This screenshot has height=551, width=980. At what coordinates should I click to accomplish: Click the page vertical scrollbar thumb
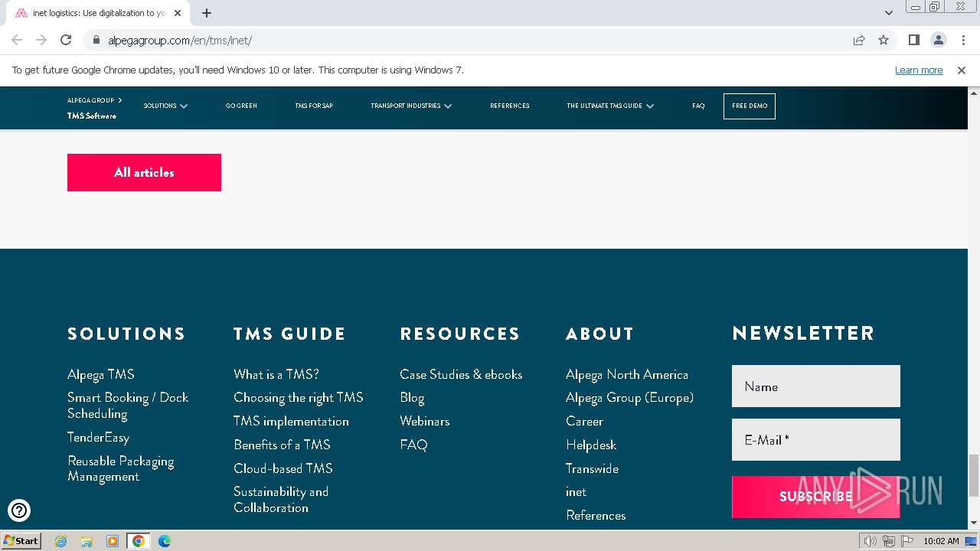pyautogui.click(x=973, y=475)
